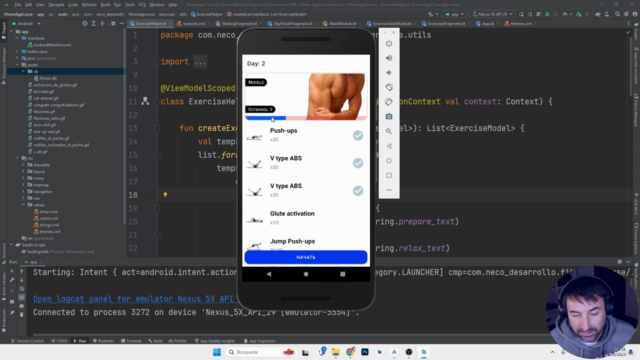Open Nexus 5X API 29 device dropdown
640x360 pixels.
click(x=492, y=14)
